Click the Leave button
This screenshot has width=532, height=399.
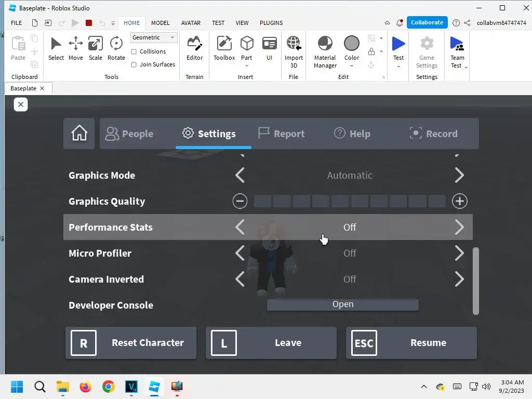(x=271, y=343)
